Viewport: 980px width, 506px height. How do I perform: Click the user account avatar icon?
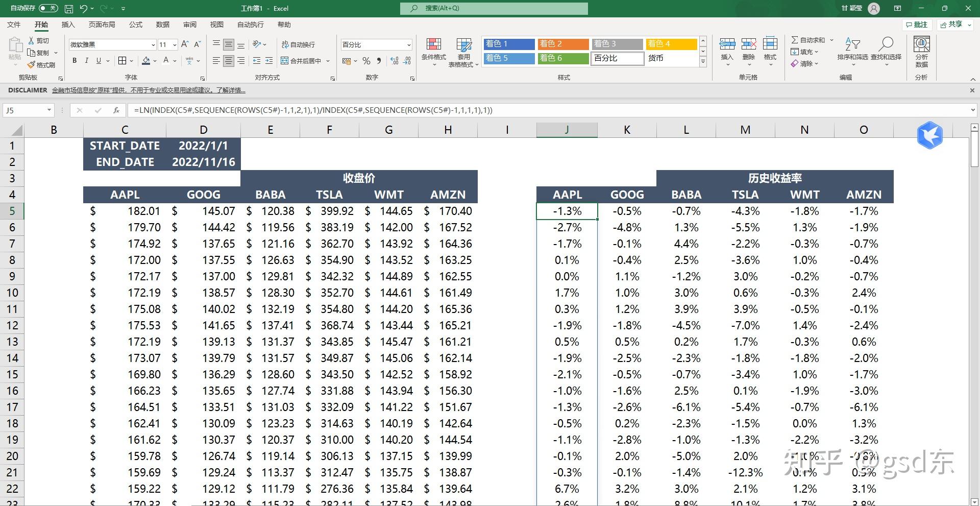[x=874, y=8]
